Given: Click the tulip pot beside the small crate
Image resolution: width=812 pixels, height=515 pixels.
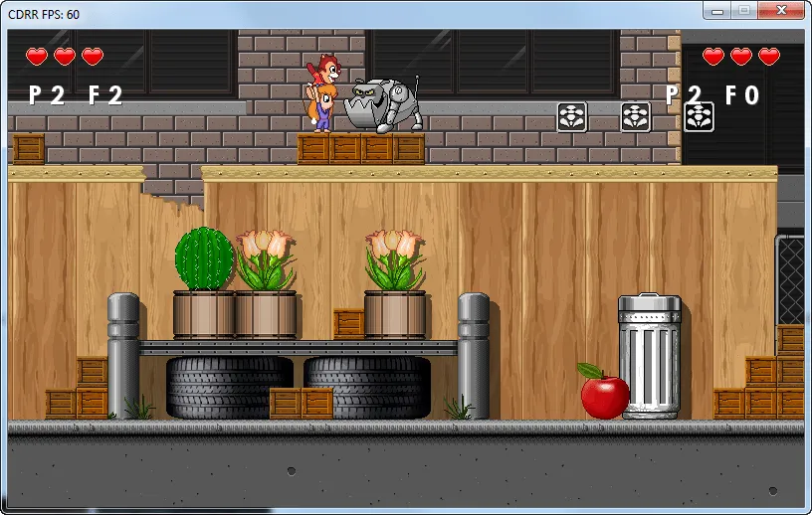Looking at the screenshot, I should point(395,284).
